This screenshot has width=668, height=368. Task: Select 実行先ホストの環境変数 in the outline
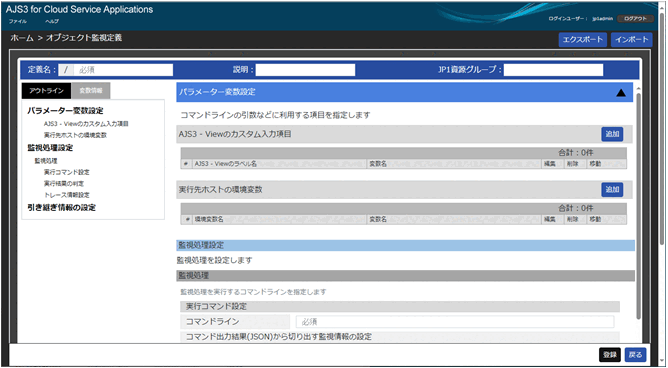(x=75, y=135)
